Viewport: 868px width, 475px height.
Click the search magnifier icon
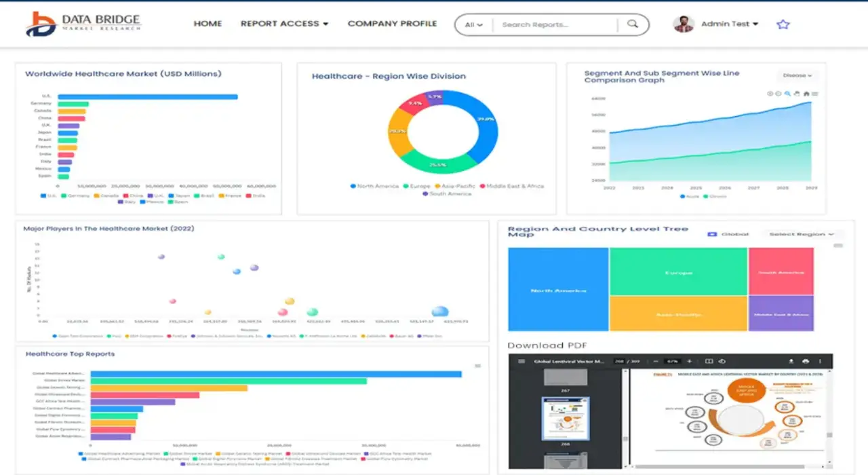[633, 24]
